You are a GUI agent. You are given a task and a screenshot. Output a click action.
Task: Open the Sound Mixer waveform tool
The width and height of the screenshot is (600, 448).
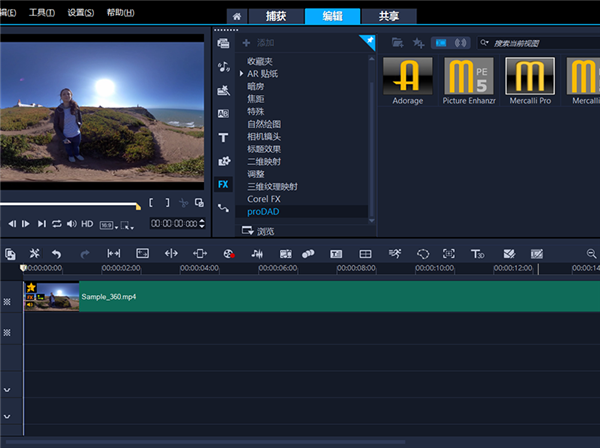tap(256, 254)
